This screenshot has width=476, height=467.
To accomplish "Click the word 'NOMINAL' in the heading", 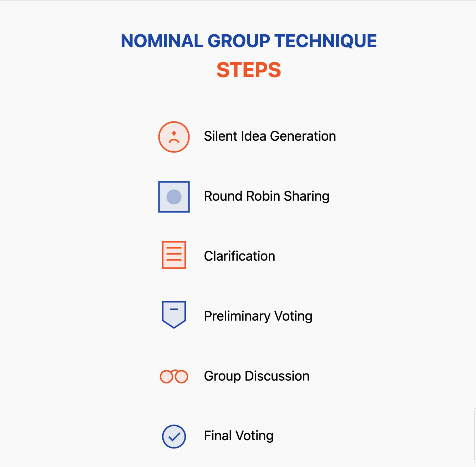I will pyautogui.click(x=162, y=41).
